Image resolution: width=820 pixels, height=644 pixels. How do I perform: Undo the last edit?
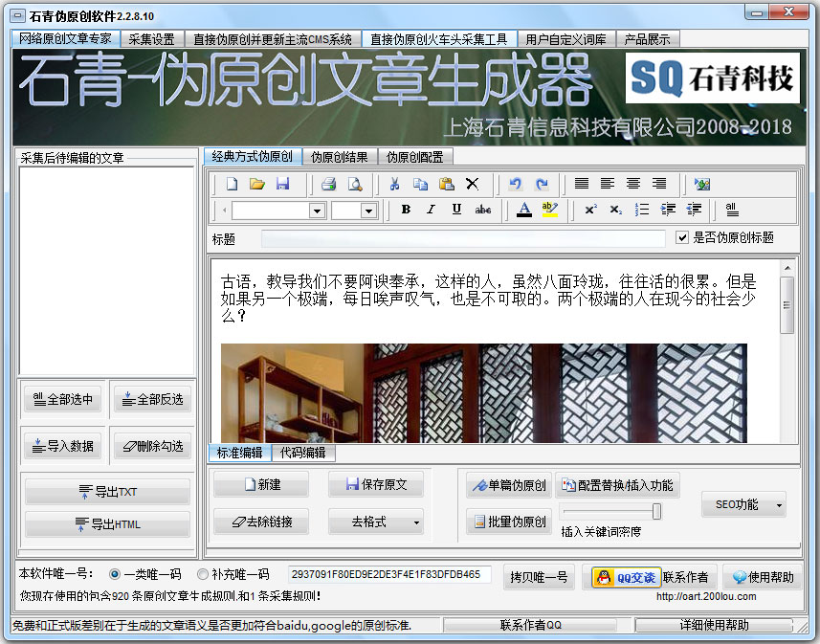516,184
